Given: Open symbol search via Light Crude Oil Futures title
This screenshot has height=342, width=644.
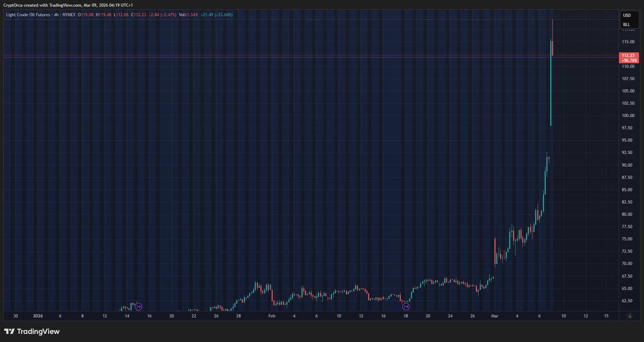Looking at the screenshot, I should click(x=30, y=15).
